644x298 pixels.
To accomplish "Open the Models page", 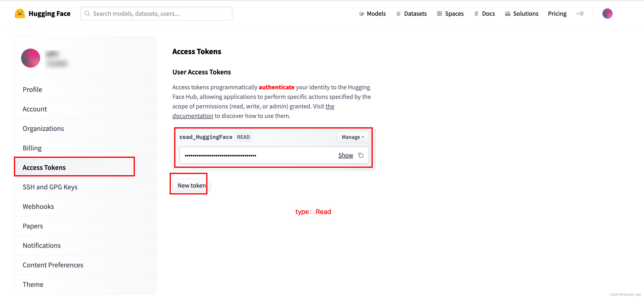I will [x=372, y=14].
